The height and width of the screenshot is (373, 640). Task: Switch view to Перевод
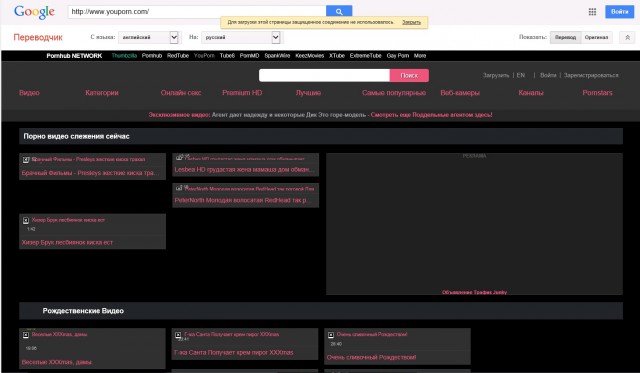click(x=565, y=37)
